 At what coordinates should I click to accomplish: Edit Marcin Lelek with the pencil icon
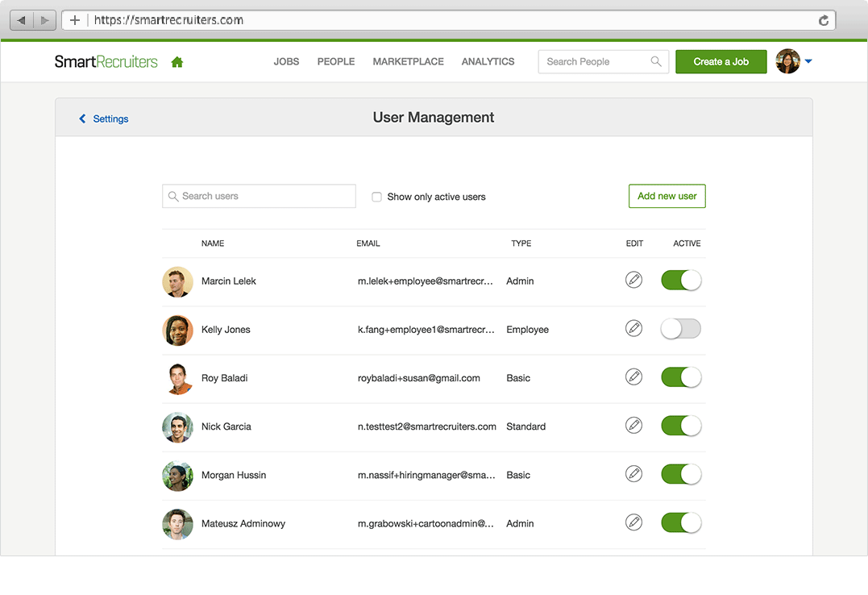click(633, 280)
